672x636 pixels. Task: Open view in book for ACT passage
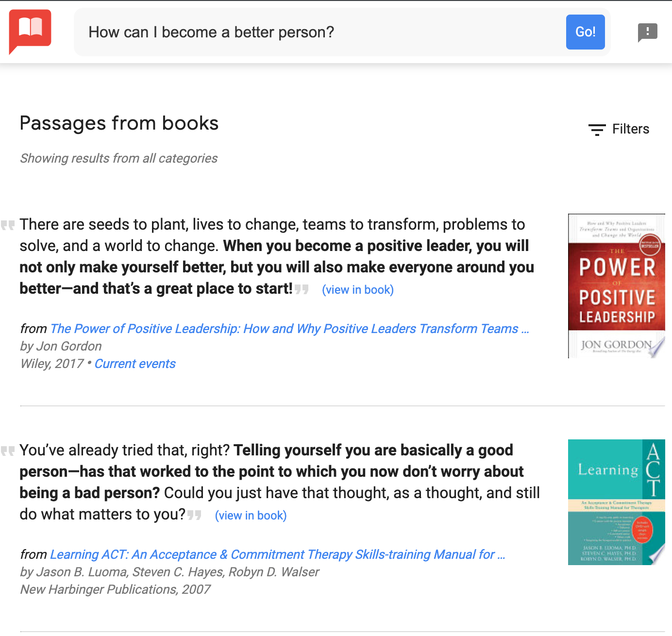[251, 516]
